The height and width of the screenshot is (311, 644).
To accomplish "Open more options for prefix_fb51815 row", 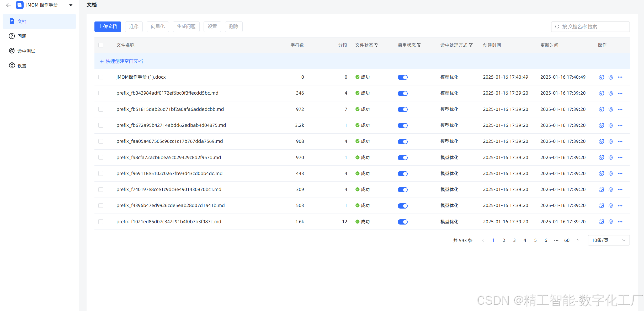I will (x=620, y=109).
